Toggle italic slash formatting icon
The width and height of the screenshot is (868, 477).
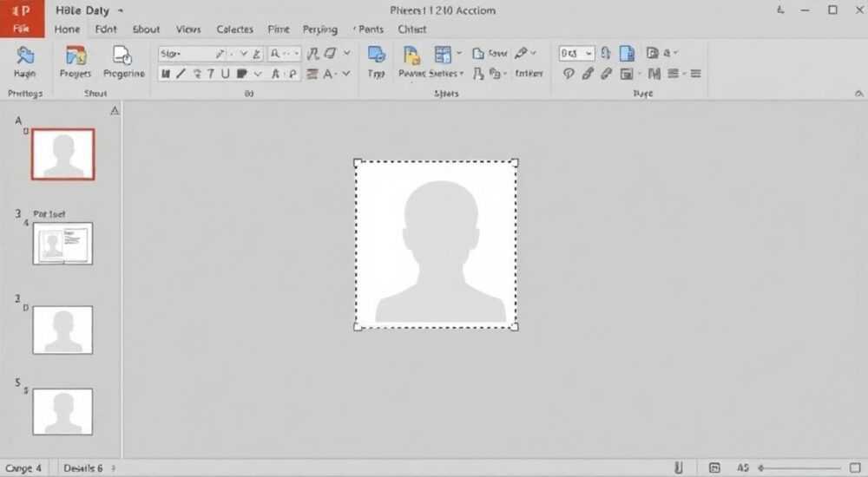tap(181, 74)
